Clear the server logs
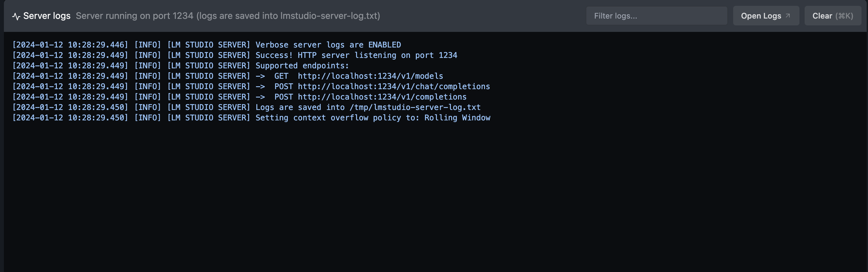 click(833, 16)
